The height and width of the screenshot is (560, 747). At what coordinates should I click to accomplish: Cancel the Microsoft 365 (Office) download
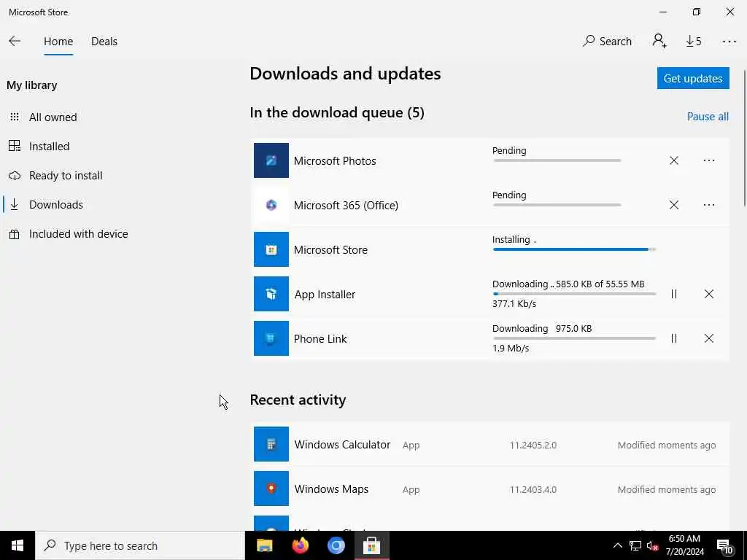pos(673,205)
